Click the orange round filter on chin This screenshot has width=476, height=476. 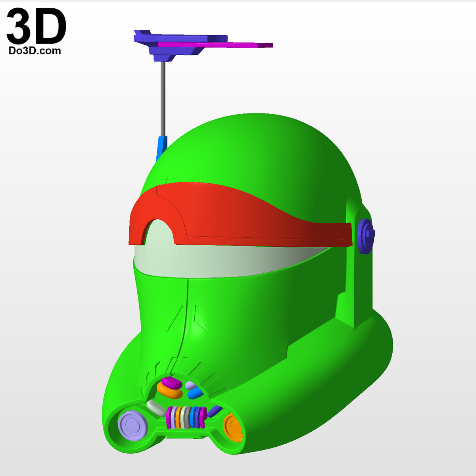233,427
